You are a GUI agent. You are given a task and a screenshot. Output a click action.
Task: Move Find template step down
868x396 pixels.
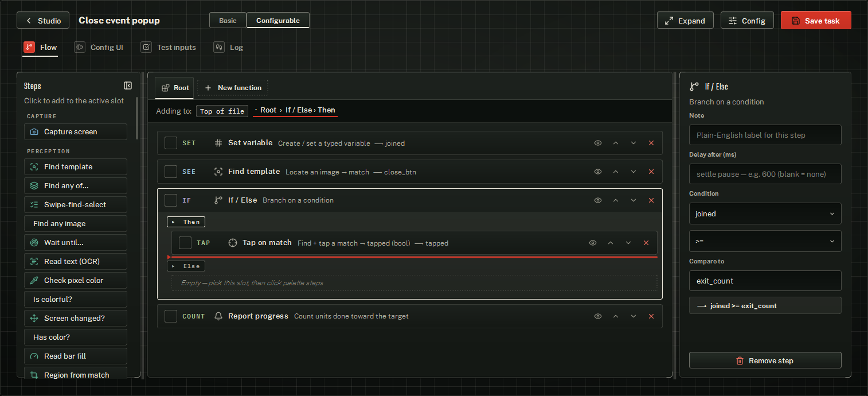pyautogui.click(x=634, y=172)
